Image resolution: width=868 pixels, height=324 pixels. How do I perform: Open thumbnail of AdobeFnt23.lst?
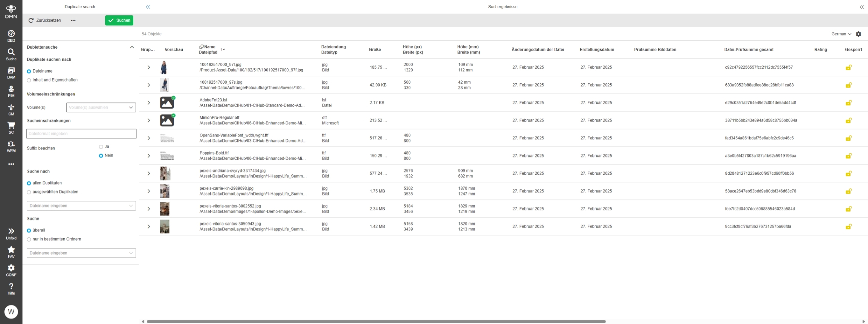click(167, 103)
